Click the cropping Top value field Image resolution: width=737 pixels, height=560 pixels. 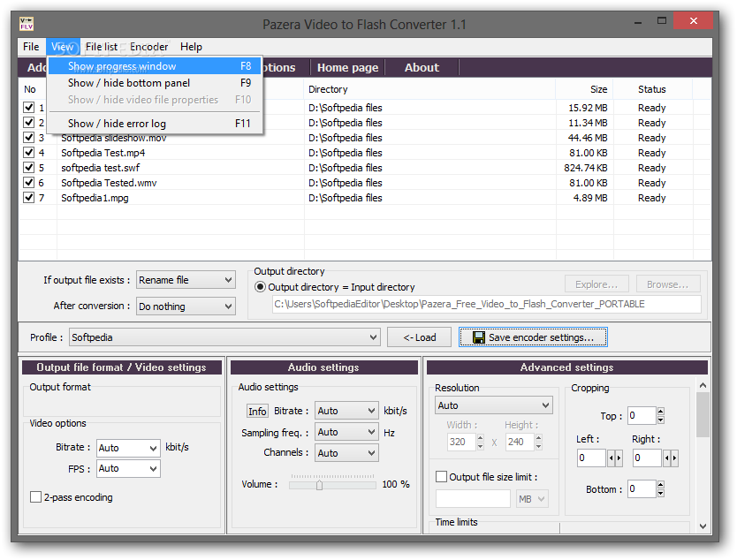pos(642,415)
